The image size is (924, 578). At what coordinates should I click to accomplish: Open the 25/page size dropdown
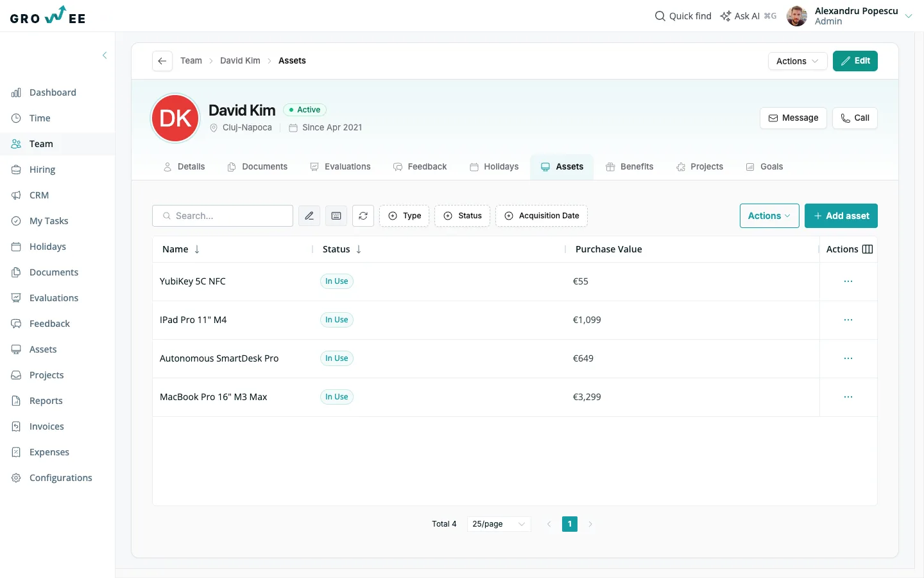(x=499, y=524)
